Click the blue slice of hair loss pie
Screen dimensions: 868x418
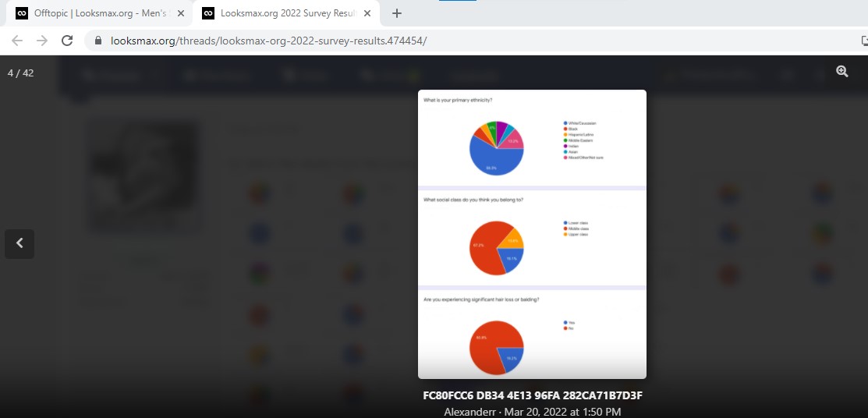tap(511, 358)
